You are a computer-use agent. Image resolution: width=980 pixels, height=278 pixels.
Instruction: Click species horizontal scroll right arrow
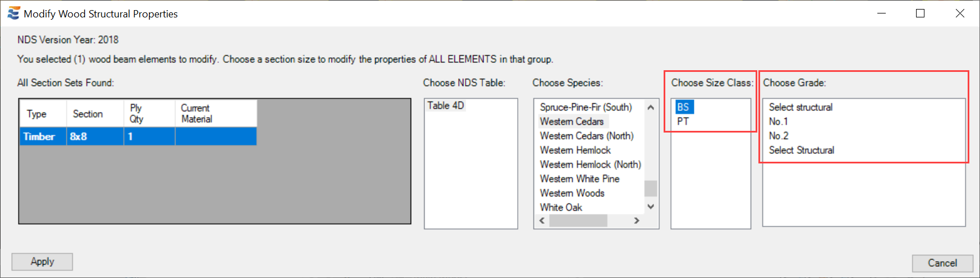point(637,221)
